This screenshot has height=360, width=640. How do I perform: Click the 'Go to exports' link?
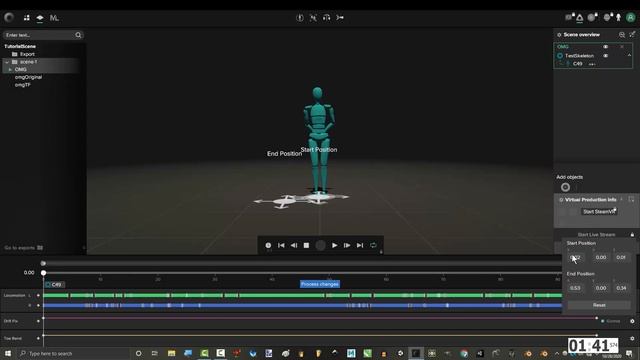click(23, 248)
